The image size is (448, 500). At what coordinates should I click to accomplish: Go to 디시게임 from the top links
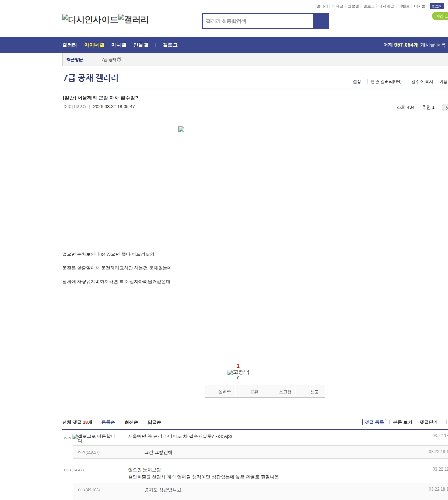click(x=386, y=6)
